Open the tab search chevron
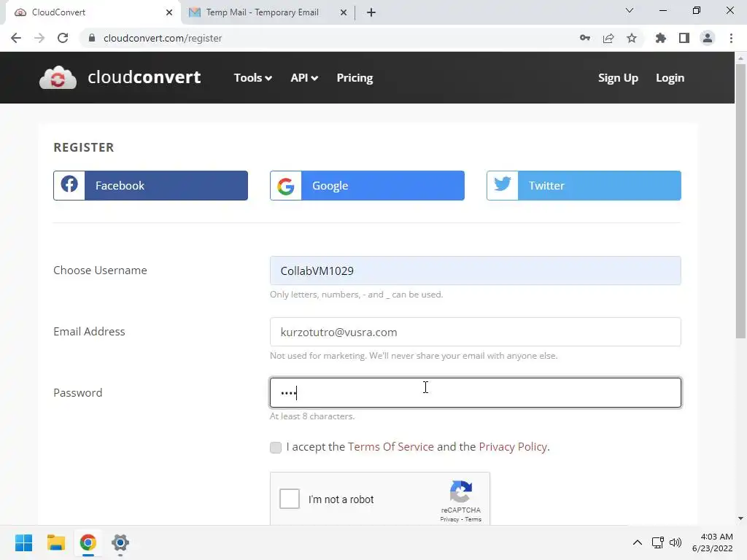This screenshot has height=560, width=747. tap(630, 10)
